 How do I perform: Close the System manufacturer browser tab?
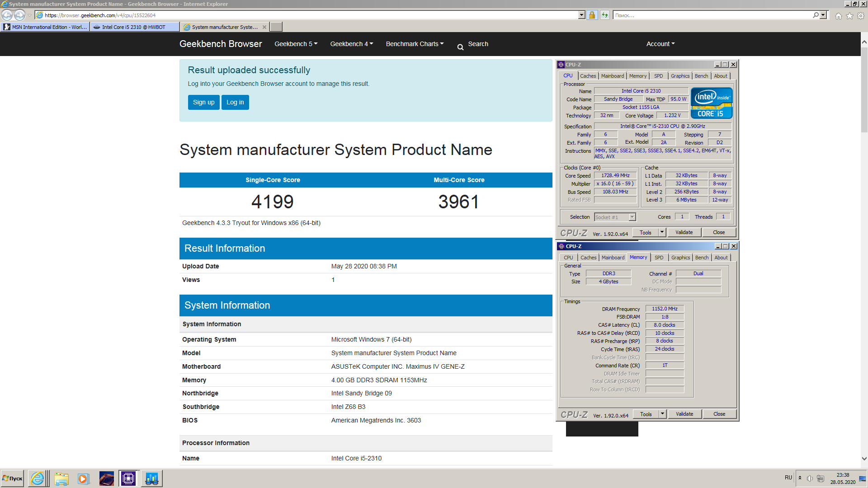pos(264,27)
